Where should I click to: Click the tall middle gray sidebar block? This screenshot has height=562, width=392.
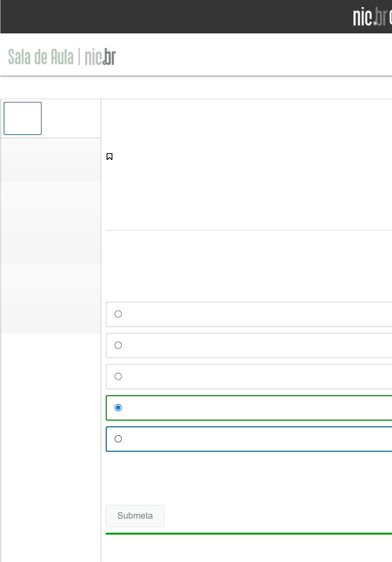[51, 223]
